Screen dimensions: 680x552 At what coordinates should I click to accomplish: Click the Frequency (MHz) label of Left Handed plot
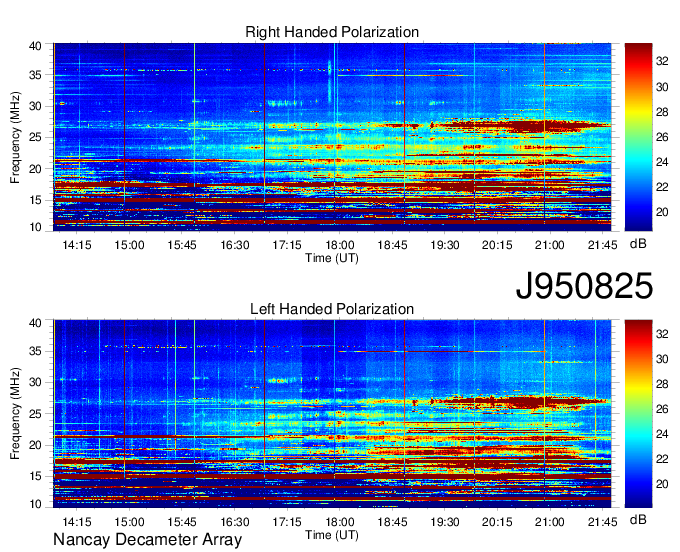click(x=15, y=414)
